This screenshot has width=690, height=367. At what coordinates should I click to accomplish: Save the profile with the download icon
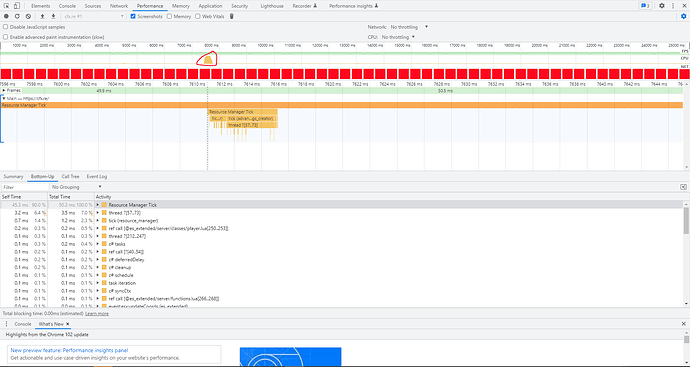click(x=53, y=16)
